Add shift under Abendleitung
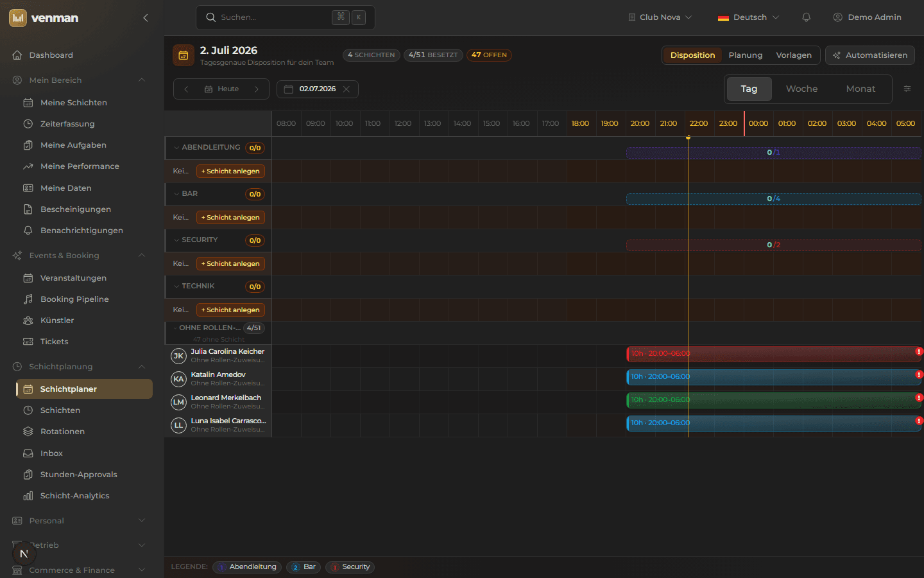Image resolution: width=924 pixels, height=578 pixels. click(230, 171)
